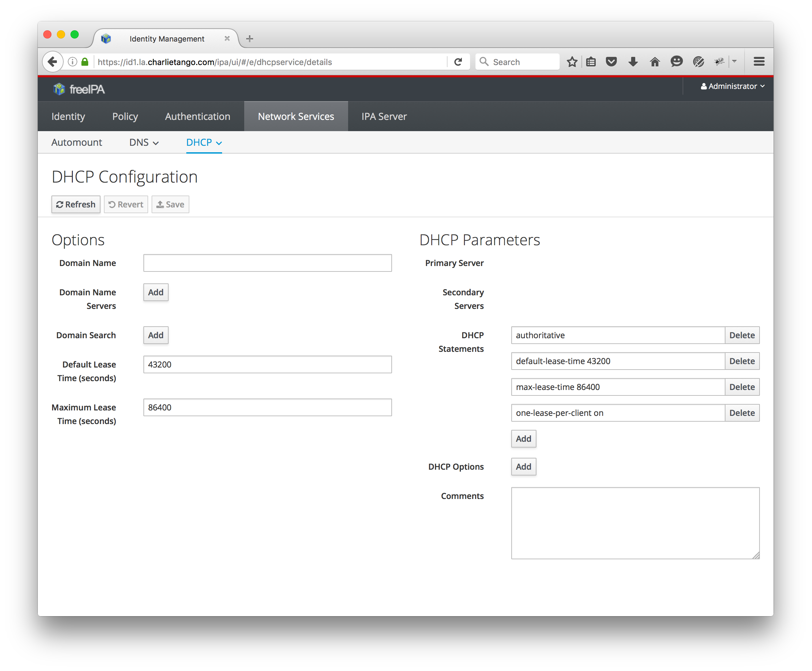
Task: Reload the page with the refresh icon
Action: 458,62
